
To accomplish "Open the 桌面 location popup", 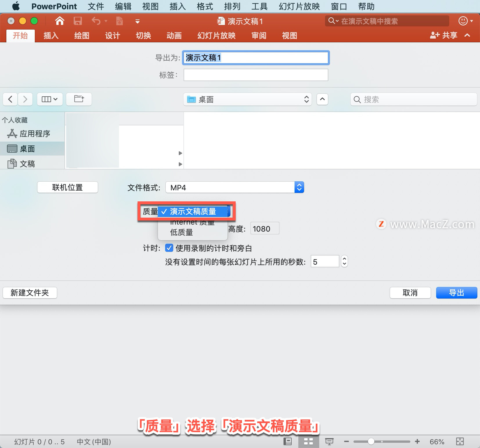I will coord(248,100).
